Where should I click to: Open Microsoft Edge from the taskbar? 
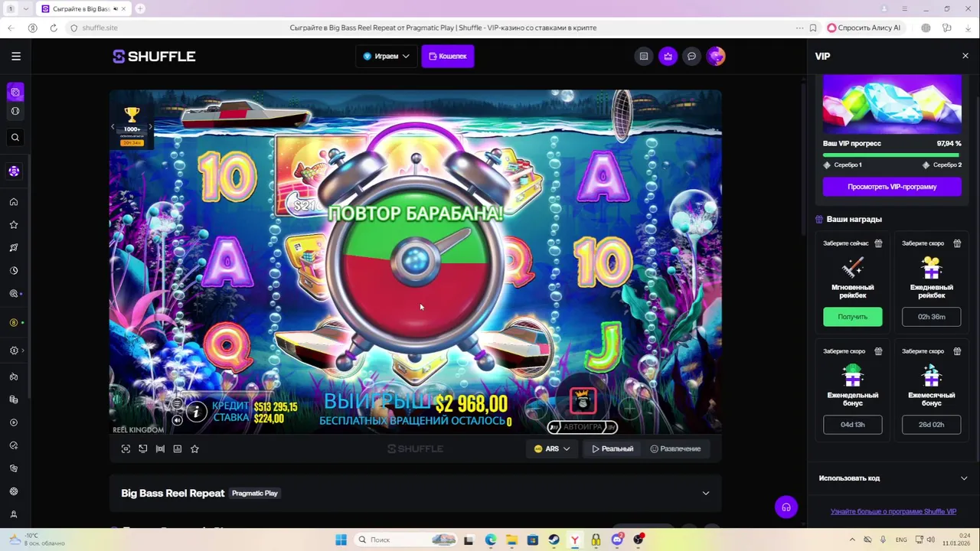[490, 540]
